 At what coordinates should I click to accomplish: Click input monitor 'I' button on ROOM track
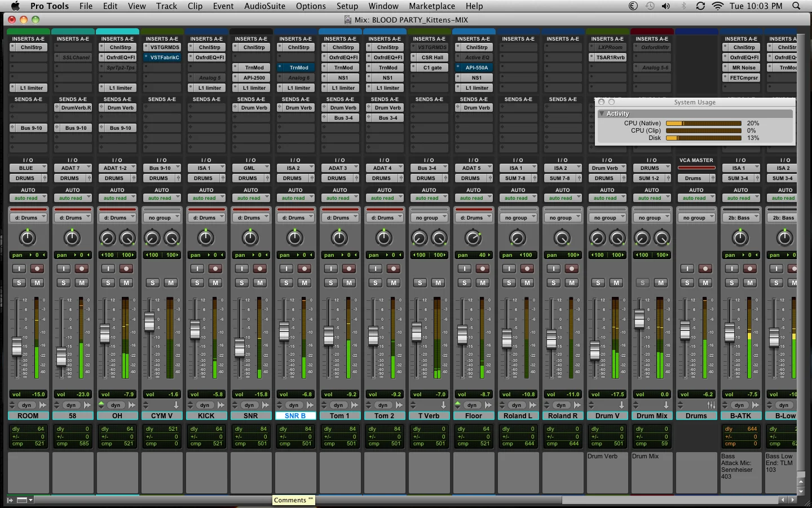pyautogui.click(x=19, y=269)
